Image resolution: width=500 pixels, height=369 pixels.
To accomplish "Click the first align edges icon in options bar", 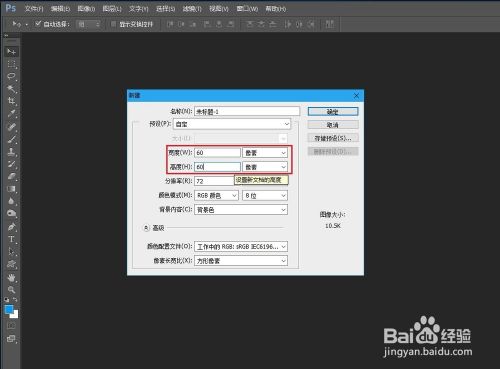I will 170,24.
